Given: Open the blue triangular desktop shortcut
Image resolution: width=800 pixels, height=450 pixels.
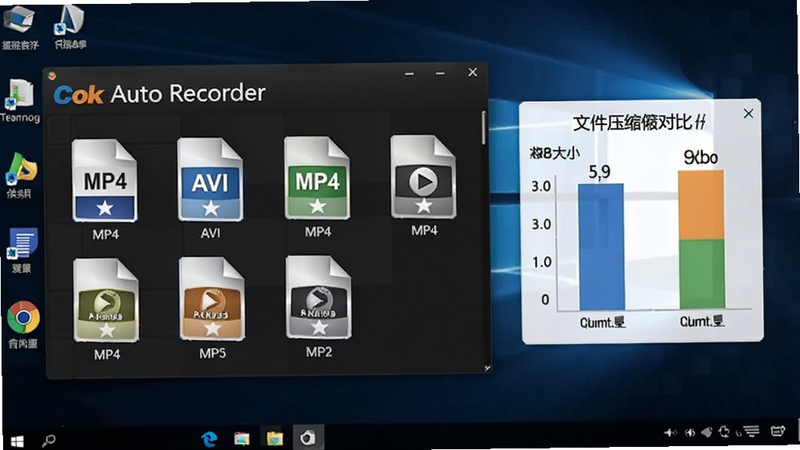Looking at the screenshot, I should pyautogui.click(x=70, y=28).
